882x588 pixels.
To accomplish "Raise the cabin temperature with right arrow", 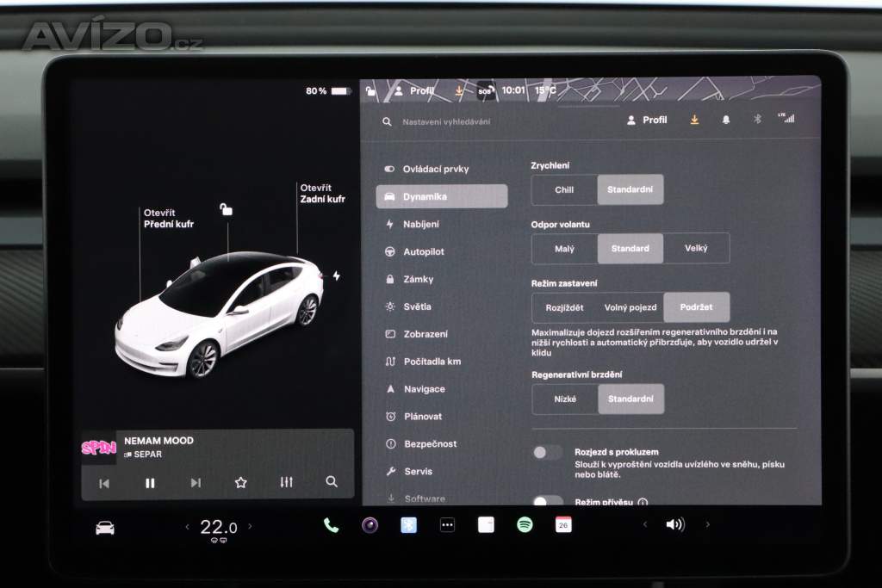I will click(251, 527).
